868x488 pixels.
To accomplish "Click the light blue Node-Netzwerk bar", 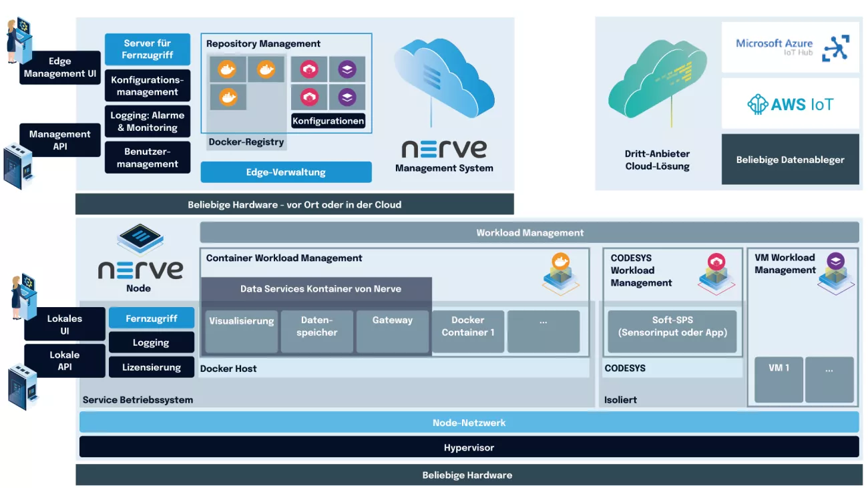I will (x=469, y=423).
